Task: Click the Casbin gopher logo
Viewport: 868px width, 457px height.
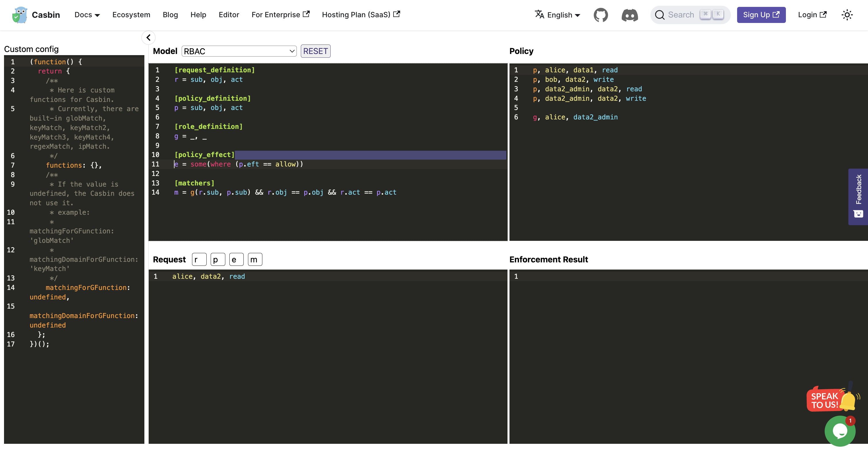Action: pos(20,15)
